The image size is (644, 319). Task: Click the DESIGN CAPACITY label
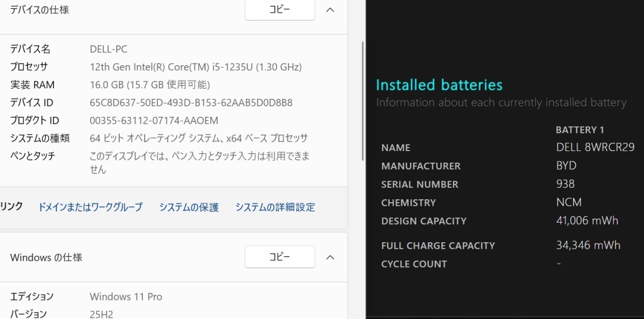[424, 221]
